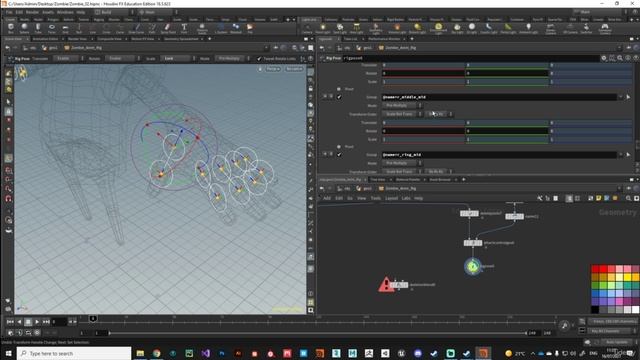Select the Torus shelf tool
The width and height of the screenshot is (640, 360).
point(51,28)
